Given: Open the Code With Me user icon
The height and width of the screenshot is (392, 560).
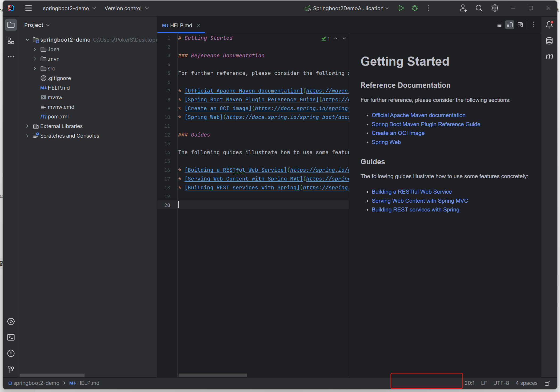Looking at the screenshot, I should click(463, 8).
